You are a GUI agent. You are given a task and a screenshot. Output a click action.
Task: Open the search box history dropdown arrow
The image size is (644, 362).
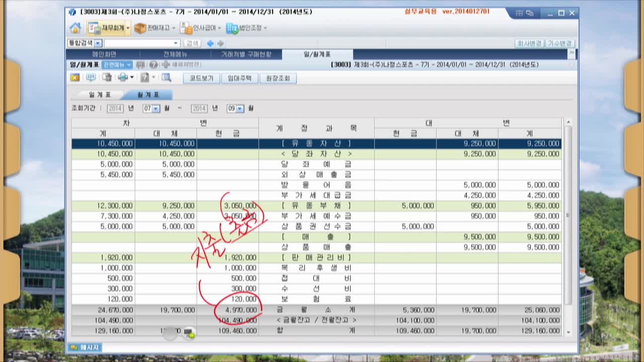[x=176, y=44]
